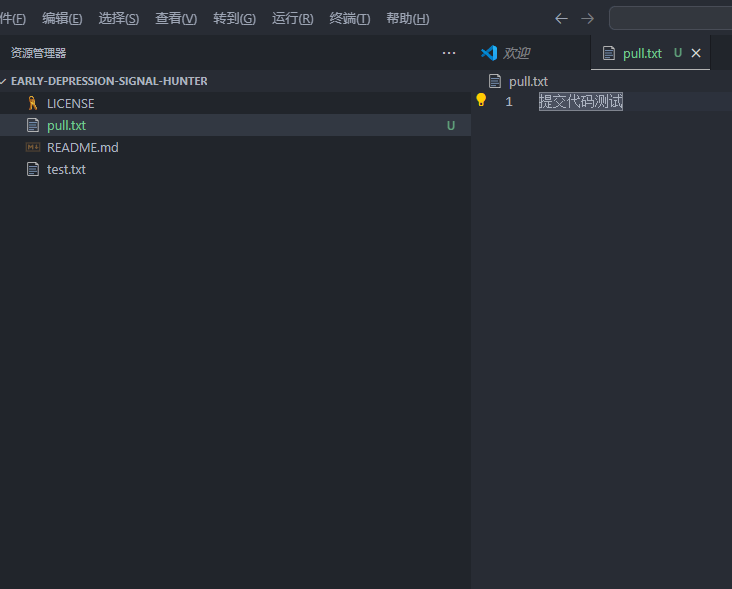Click pull.txt breadcrumb above the editor
The image size is (732, 589).
[x=528, y=81]
